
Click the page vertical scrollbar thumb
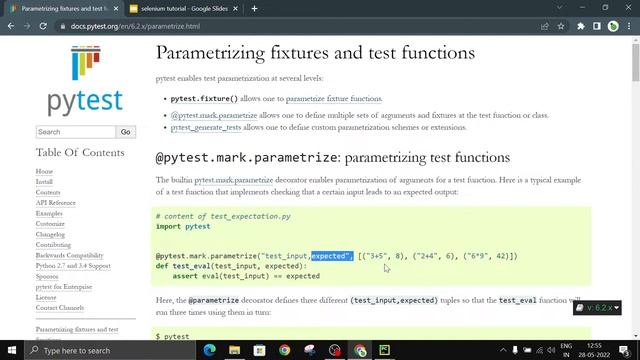click(636, 62)
